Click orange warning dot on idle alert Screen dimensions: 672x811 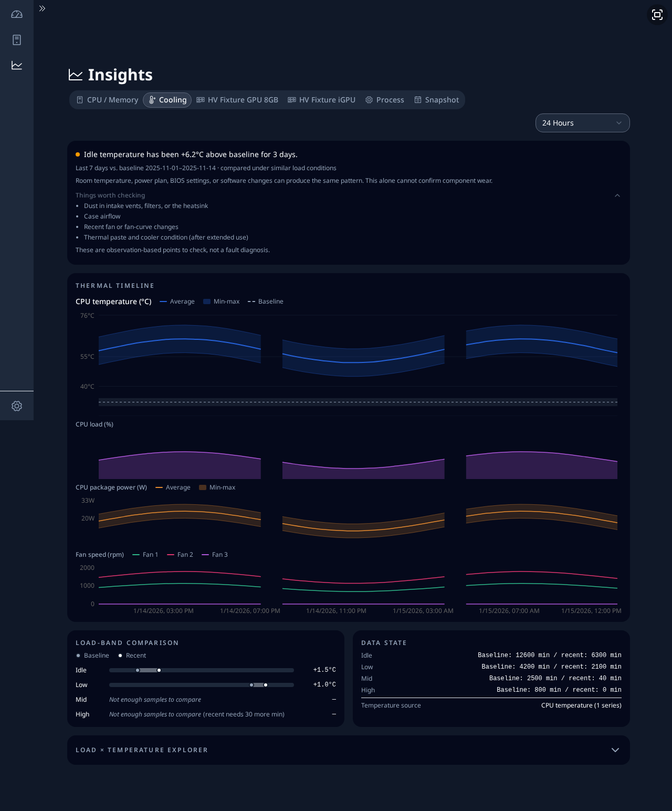point(78,154)
